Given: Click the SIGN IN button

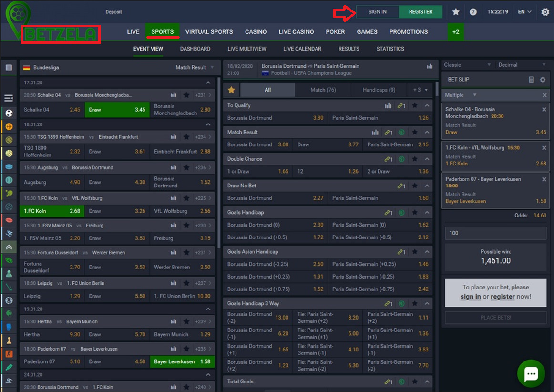Looking at the screenshot, I should coord(377,11).
